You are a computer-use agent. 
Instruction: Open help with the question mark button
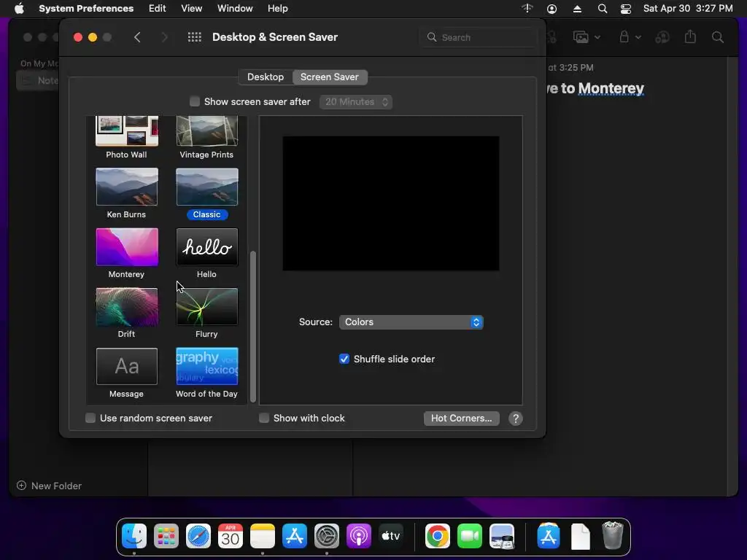click(x=516, y=419)
